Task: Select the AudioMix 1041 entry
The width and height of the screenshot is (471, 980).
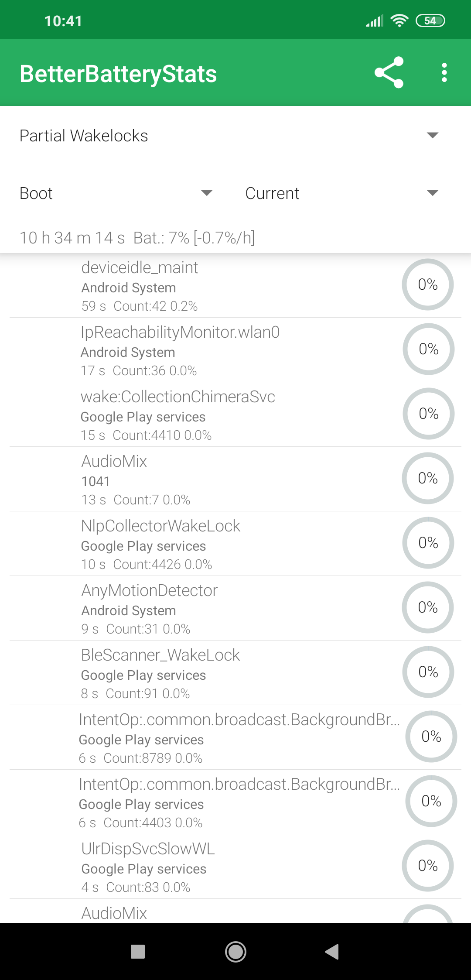Action: [x=235, y=479]
